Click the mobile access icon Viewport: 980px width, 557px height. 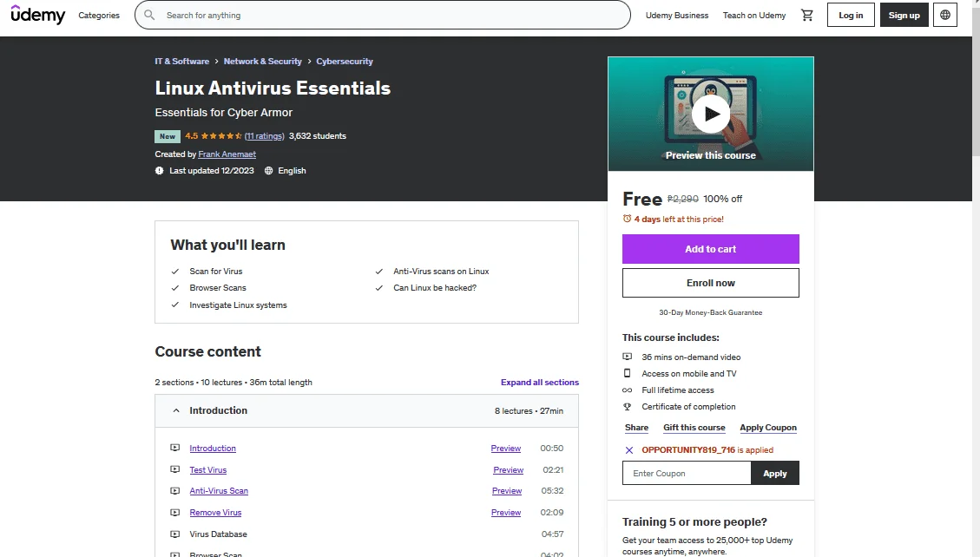click(627, 373)
